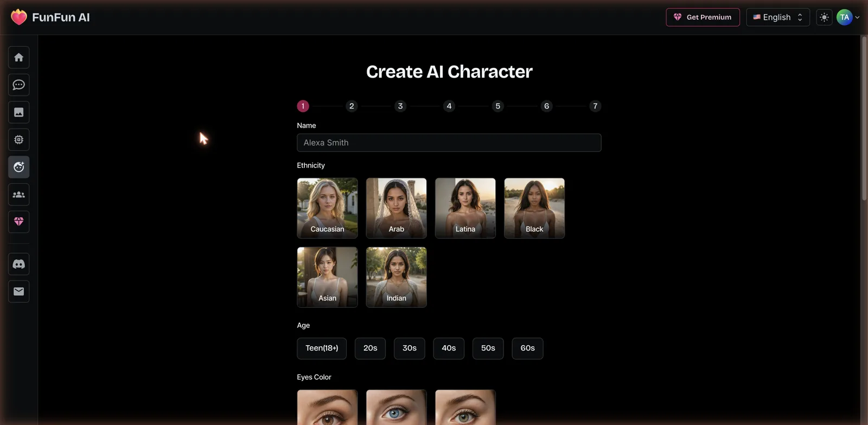Click the page vertical scrollbar
Screen dimensions: 868x425
tap(864, 118)
